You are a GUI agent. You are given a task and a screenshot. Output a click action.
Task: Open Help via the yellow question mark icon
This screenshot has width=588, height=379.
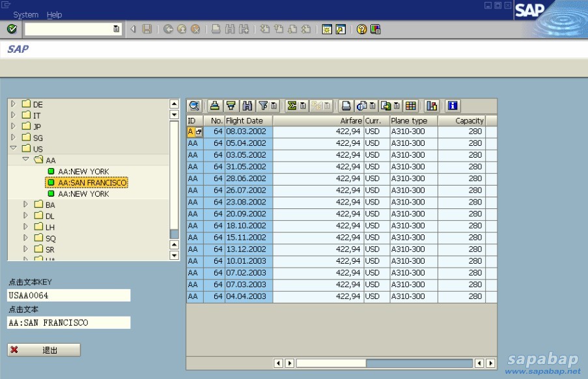pos(362,29)
